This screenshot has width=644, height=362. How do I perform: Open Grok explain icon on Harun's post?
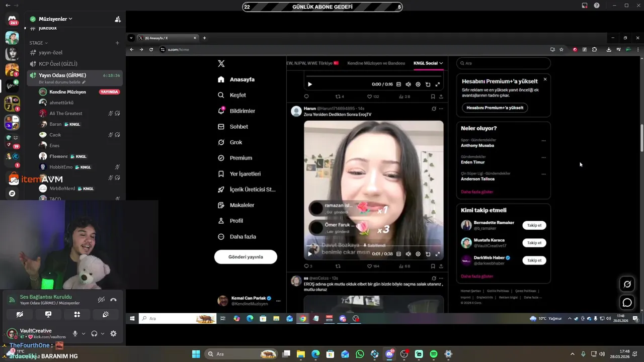[x=434, y=109]
